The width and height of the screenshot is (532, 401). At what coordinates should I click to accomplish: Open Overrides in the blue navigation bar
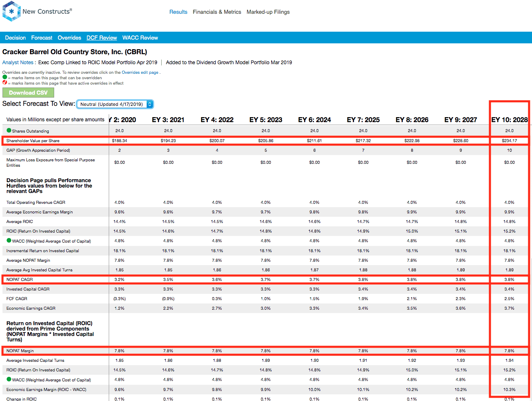point(70,38)
